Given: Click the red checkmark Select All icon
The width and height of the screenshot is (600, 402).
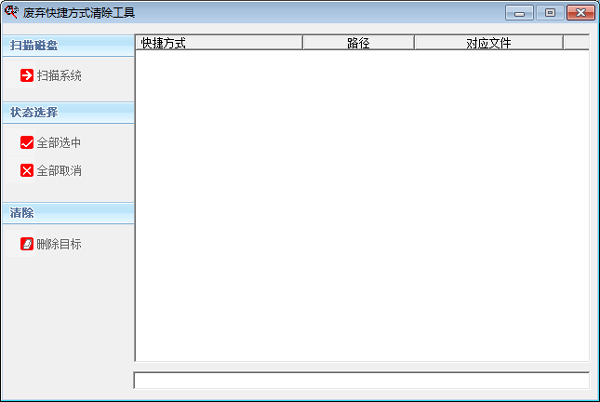Looking at the screenshot, I should click(27, 143).
